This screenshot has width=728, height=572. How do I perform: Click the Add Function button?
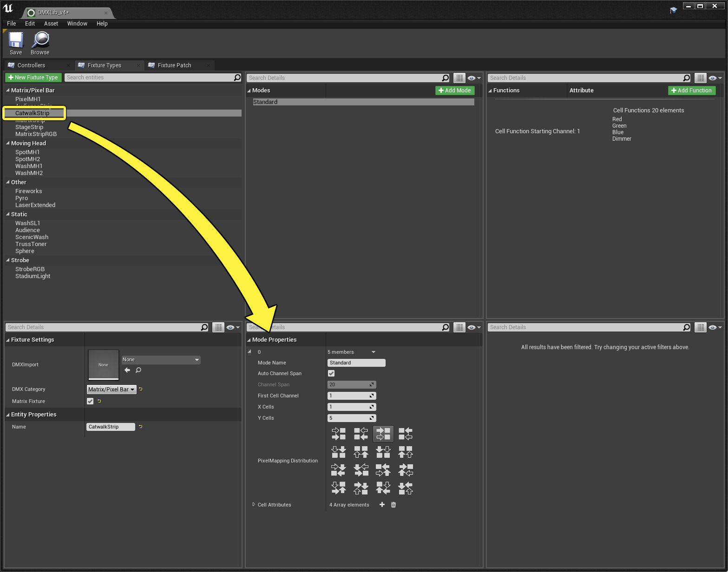tap(692, 90)
